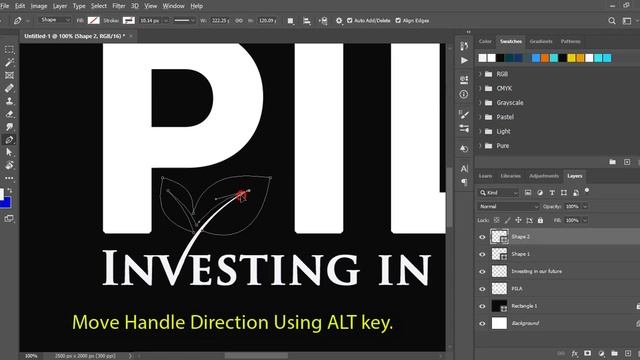
Task: Hide the Rectangle 1 layer
Action: point(482,306)
